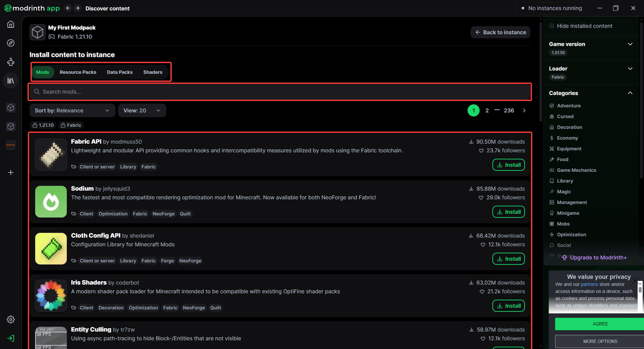Open the Library view from the sidebar
644x349 pixels.
pyautogui.click(x=11, y=81)
